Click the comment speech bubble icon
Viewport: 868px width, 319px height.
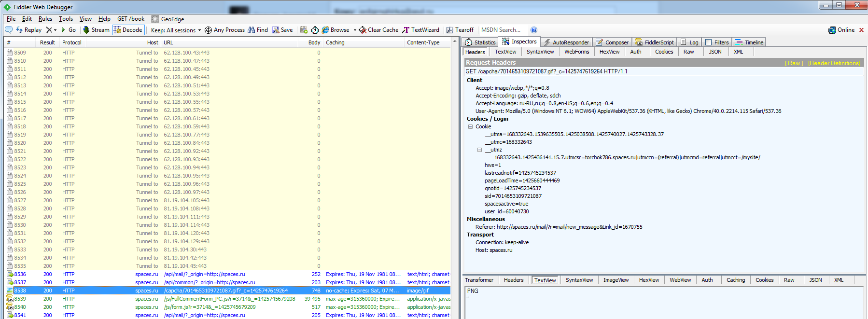click(9, 30)
